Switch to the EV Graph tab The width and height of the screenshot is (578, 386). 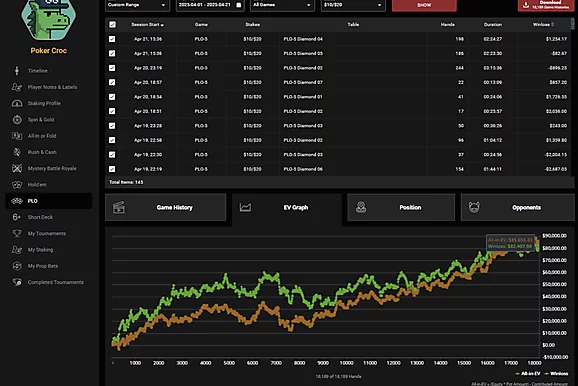click(287, 208)
